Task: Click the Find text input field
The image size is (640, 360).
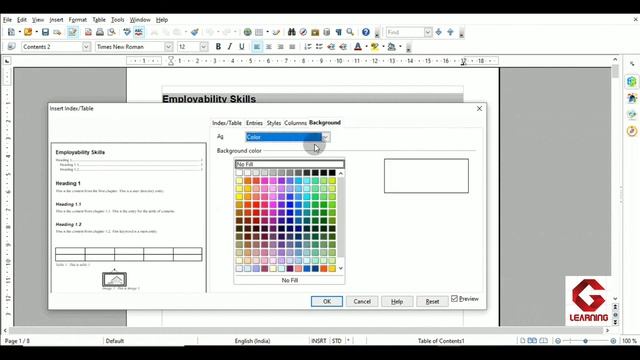Action: click(x=405, y=32)
